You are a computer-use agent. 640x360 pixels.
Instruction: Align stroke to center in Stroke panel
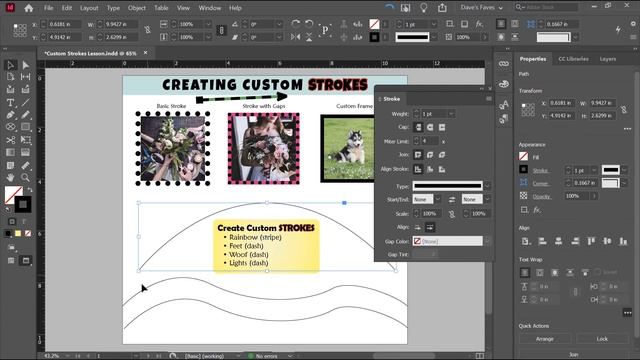click(x=418, y=169)
